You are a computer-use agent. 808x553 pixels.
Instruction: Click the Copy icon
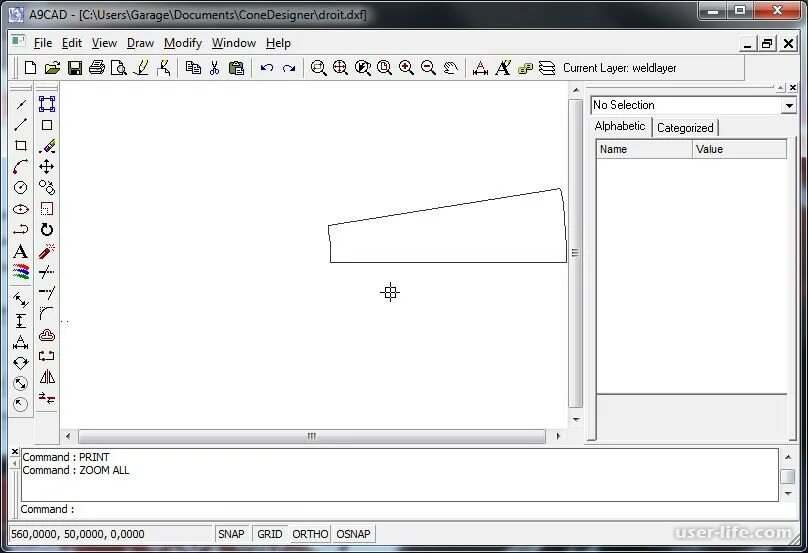pos(193,68)
